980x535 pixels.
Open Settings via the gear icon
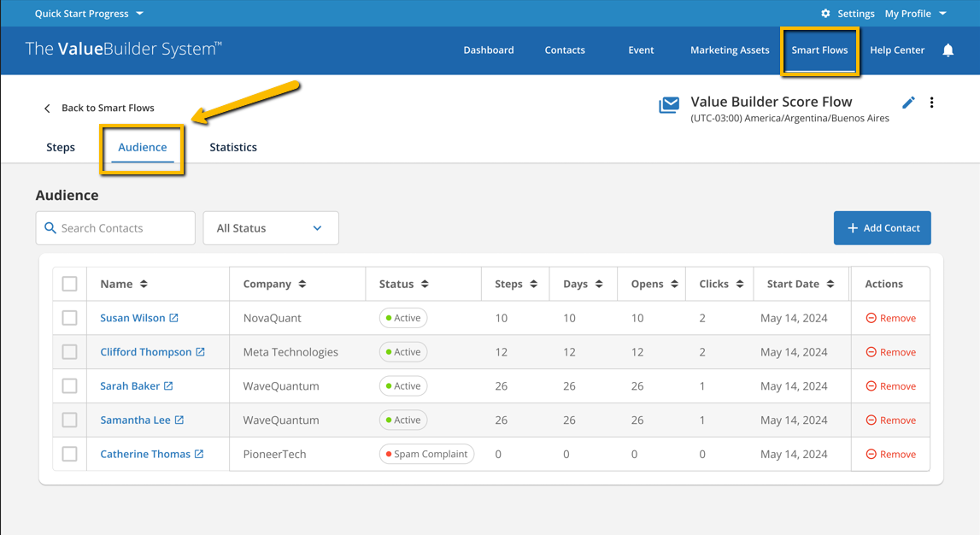(x=824, y=13)
